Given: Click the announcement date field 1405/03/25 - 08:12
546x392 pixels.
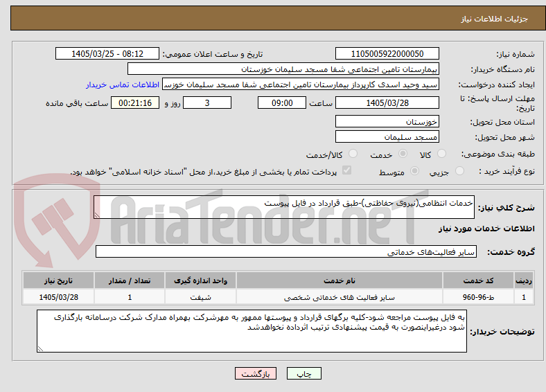Looking at the screenshot, I should click(x=107, y=53).
